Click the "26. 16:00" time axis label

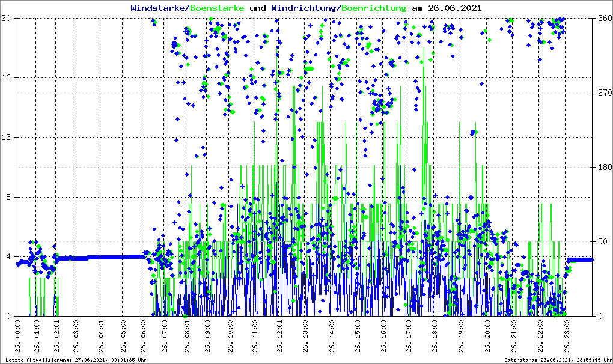point(383,336)
